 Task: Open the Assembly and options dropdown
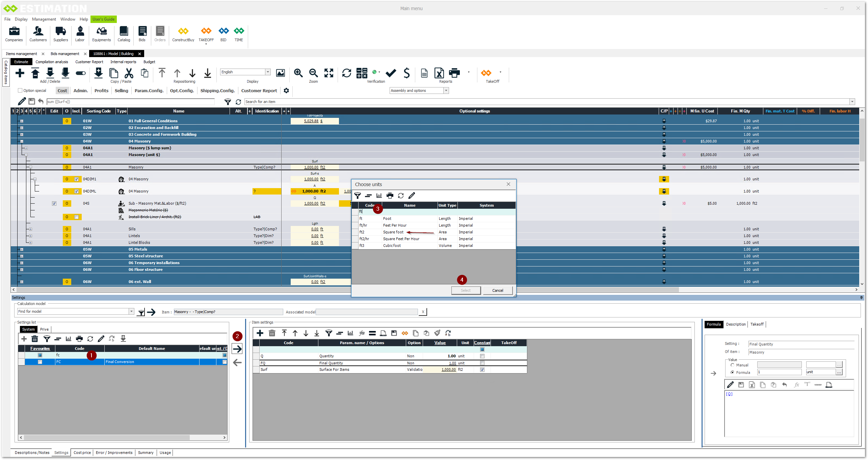[x=446, y=91]
